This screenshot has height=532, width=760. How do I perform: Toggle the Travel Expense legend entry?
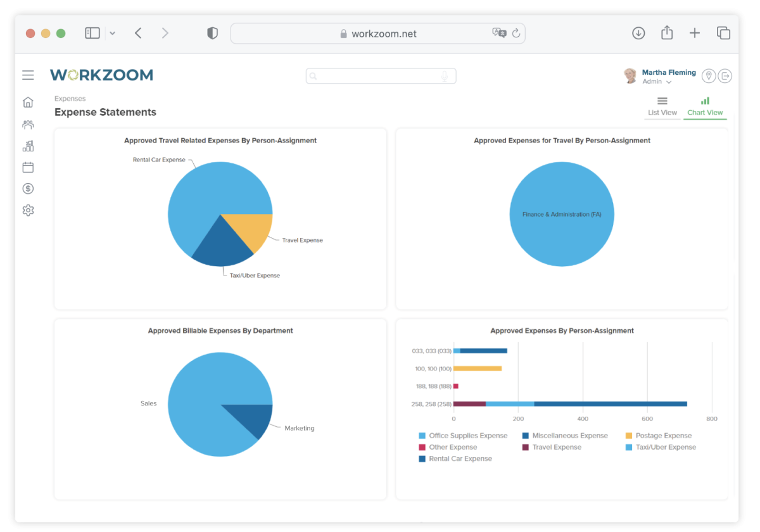pos(557,447)
